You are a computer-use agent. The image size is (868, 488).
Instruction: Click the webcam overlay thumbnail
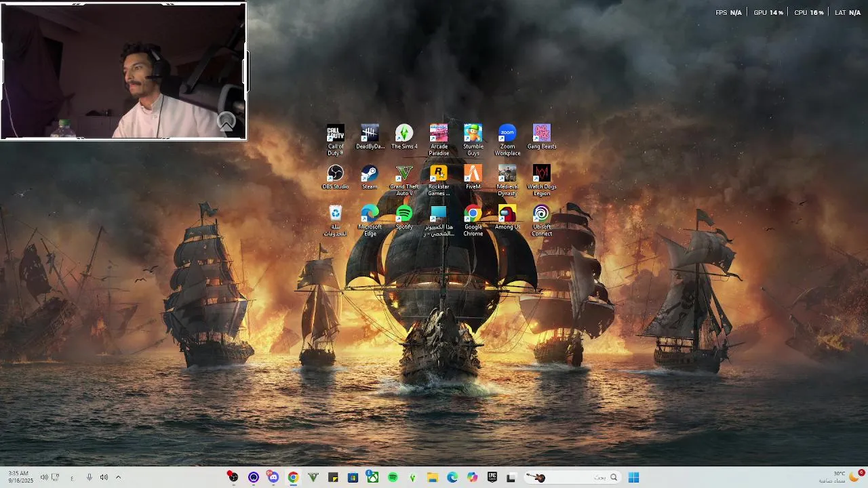pos(123,70)
